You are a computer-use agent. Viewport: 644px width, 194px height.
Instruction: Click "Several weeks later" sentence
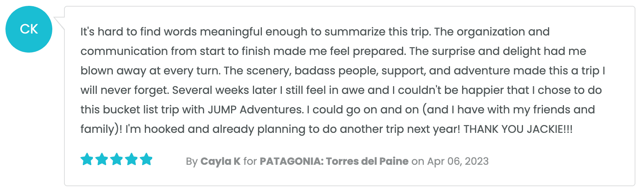[224, 90]
